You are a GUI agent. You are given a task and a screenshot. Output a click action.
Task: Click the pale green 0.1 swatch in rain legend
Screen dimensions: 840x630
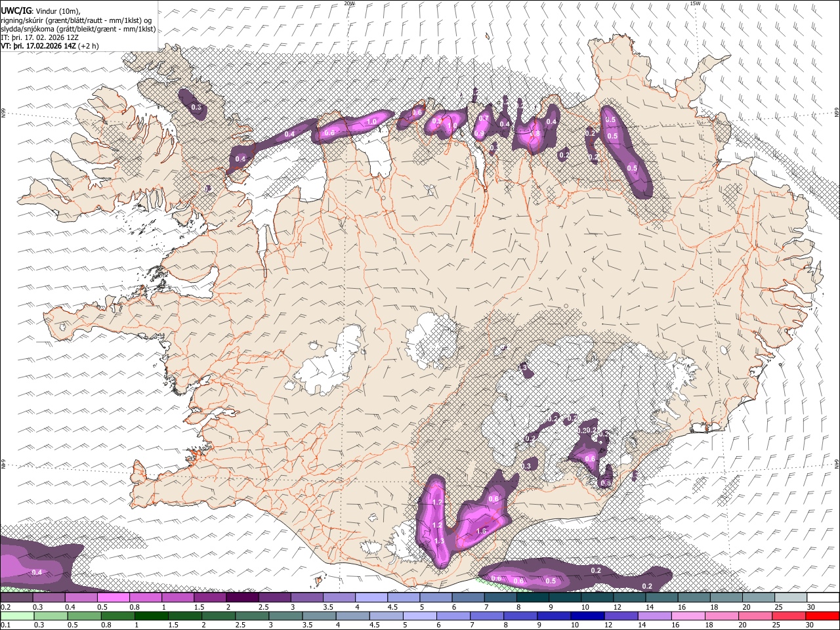pos(16,616)
